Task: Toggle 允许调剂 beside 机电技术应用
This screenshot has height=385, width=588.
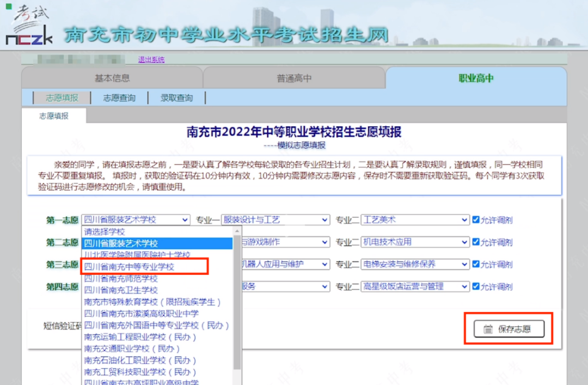Action: 475,242
